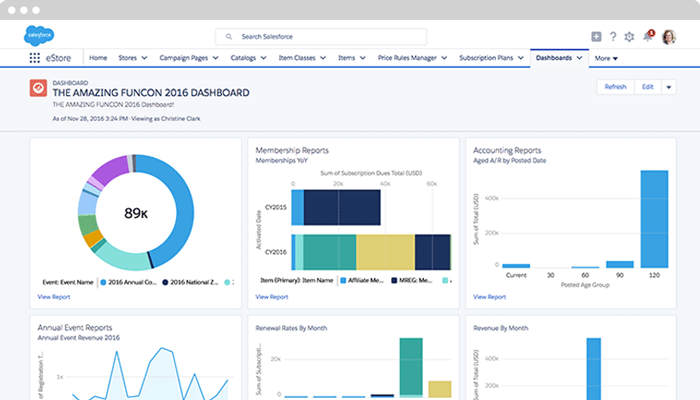The width and height of the screenshot is (700, 400).
Task: Open the Price Rules Manager tab
Action: tap(407, 58)
